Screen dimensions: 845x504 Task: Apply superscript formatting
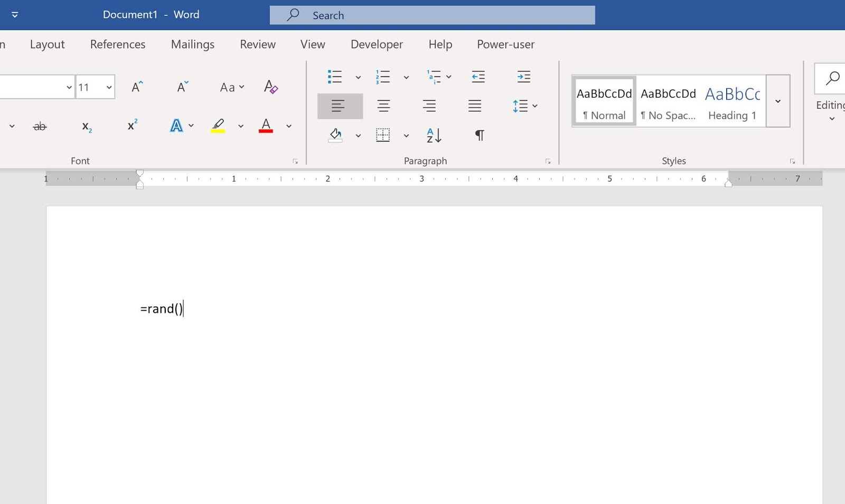coord(132,126)
